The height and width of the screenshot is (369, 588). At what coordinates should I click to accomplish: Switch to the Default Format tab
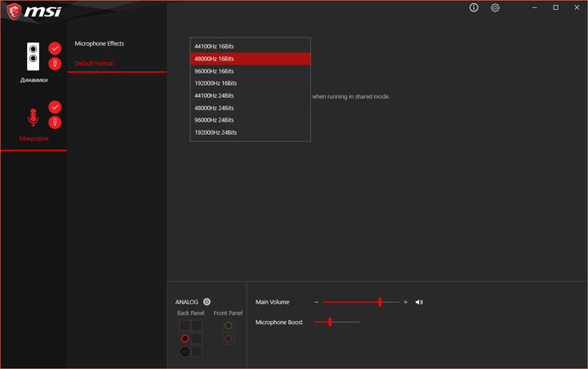94,63
